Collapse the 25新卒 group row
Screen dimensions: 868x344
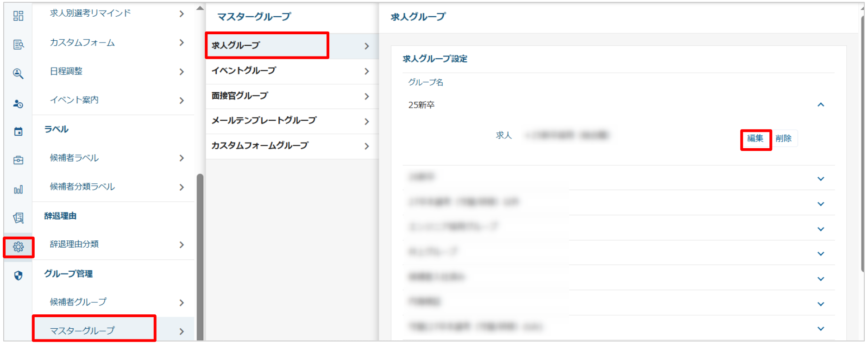pyautogui.click(x=820, y=105)
